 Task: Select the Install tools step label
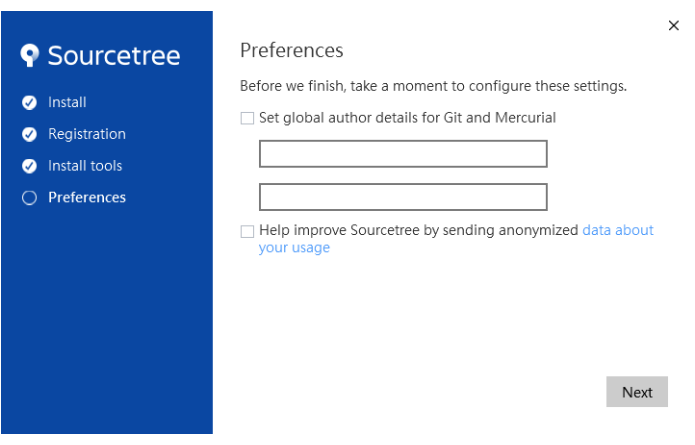coord(85,166)
